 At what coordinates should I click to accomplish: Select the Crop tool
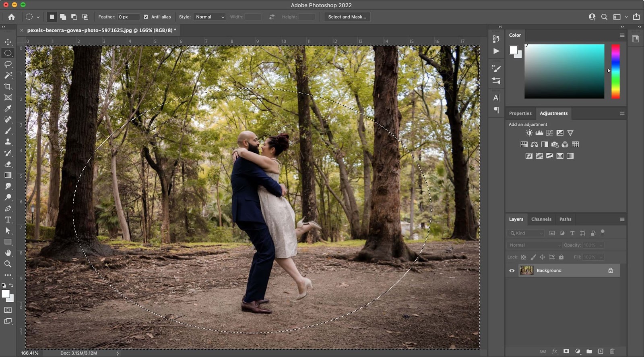point(8,86)
